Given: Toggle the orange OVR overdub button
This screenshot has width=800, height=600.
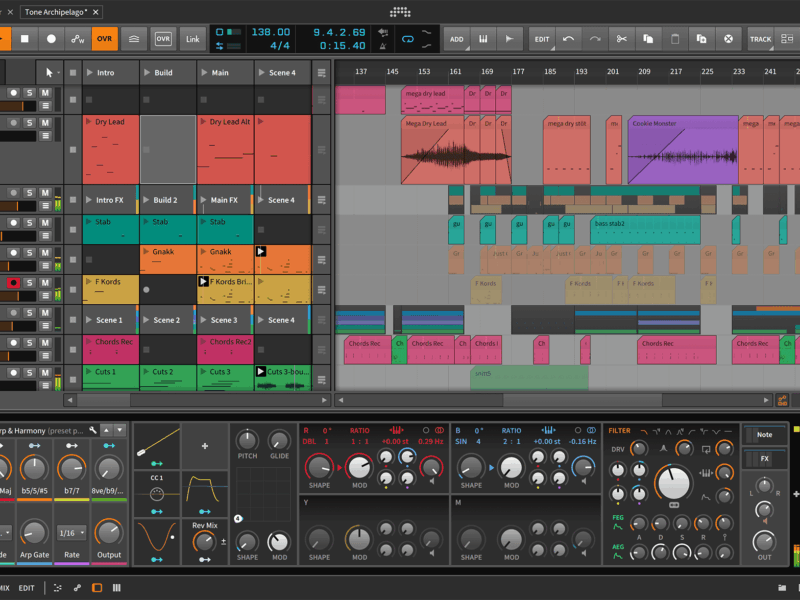Looking at the screenshot, I should (104, 39).
